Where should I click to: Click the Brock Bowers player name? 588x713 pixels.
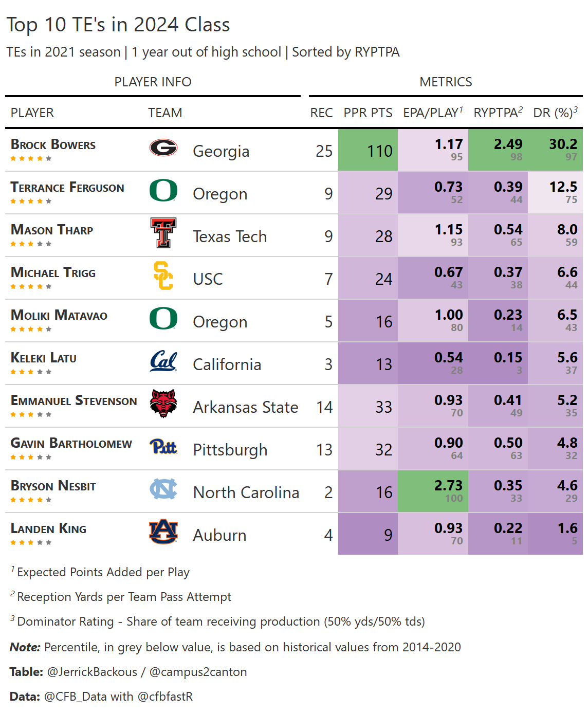click(x=53, y=144)
